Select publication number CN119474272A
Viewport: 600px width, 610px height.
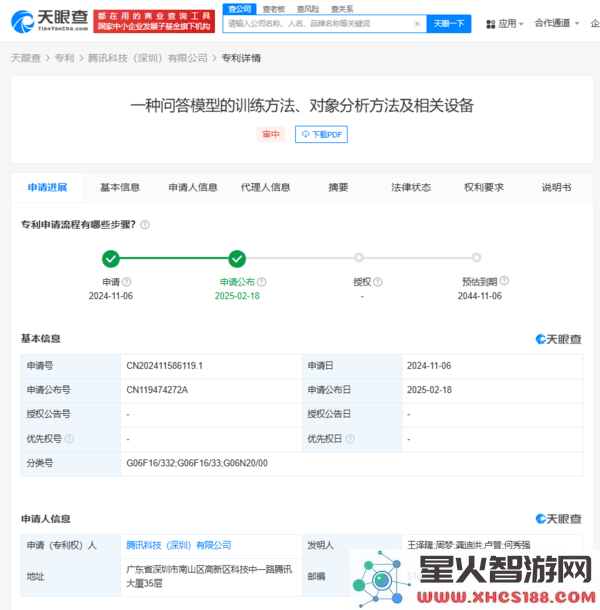click(x=157, y=390)
